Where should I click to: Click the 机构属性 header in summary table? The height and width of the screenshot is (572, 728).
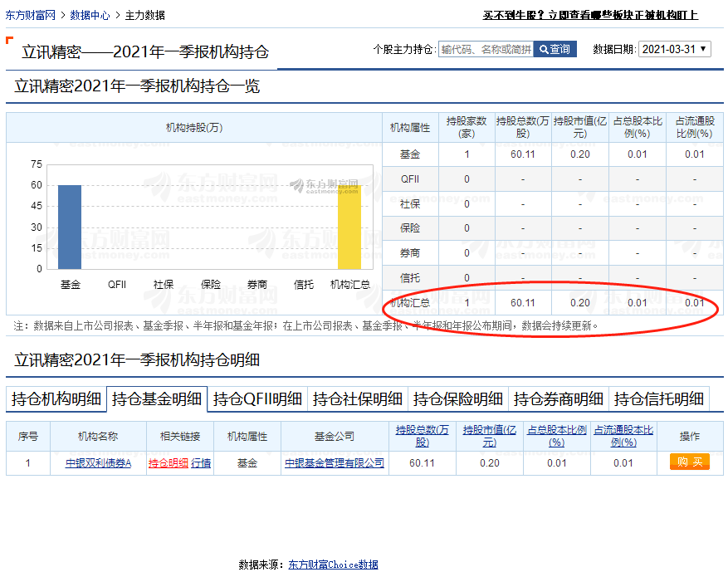(410, 127)
